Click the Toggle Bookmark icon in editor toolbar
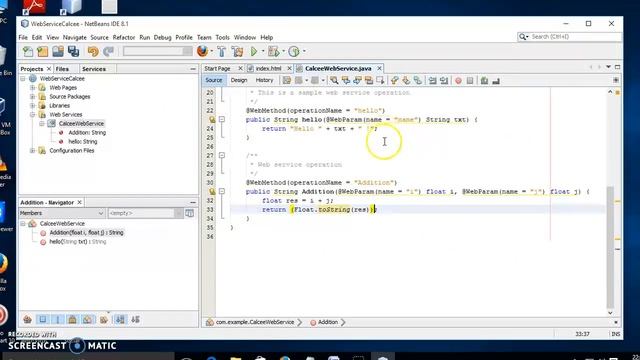The height and width of the screenshot is (360, 640). click(x=418, y=80)
